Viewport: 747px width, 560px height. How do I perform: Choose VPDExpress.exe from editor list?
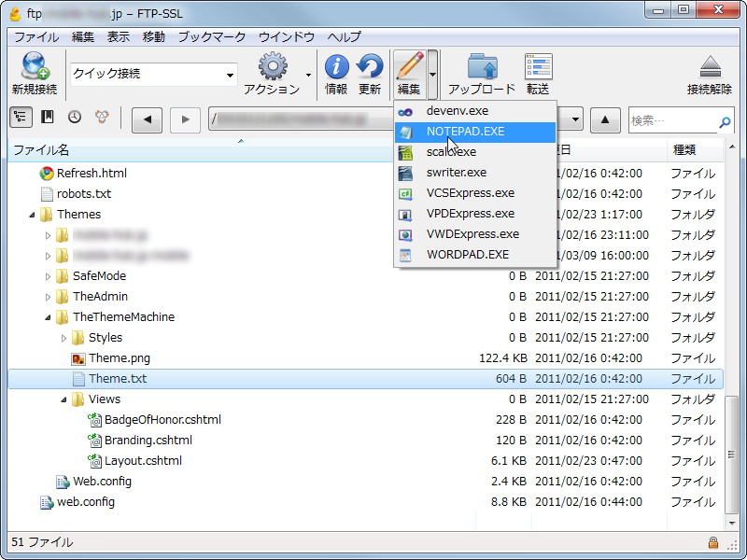point(475,214)
